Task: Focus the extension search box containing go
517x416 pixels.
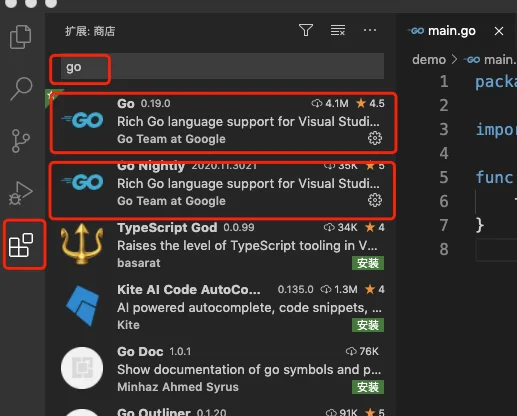Action: coord(222,67)
